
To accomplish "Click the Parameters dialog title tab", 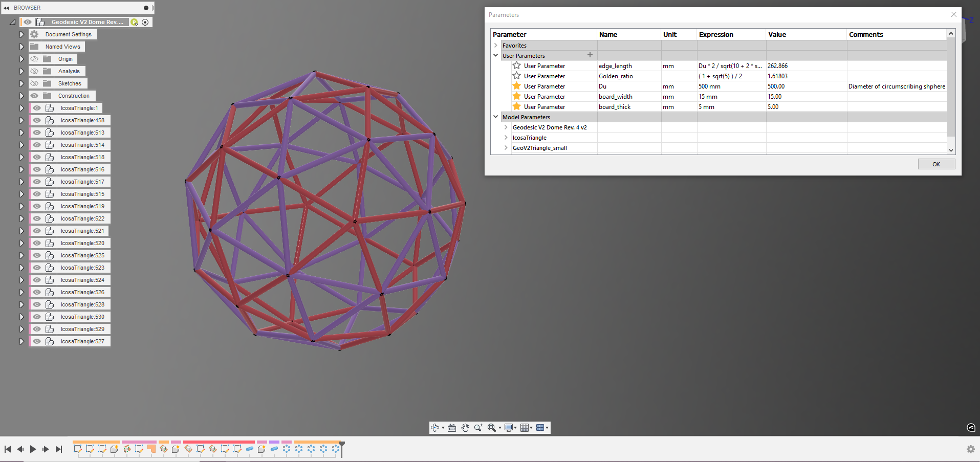I will click(x=504, y=15).
